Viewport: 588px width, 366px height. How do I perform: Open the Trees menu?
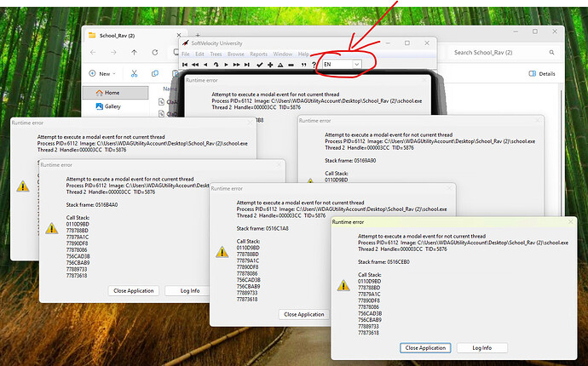[x=216, y=54]
